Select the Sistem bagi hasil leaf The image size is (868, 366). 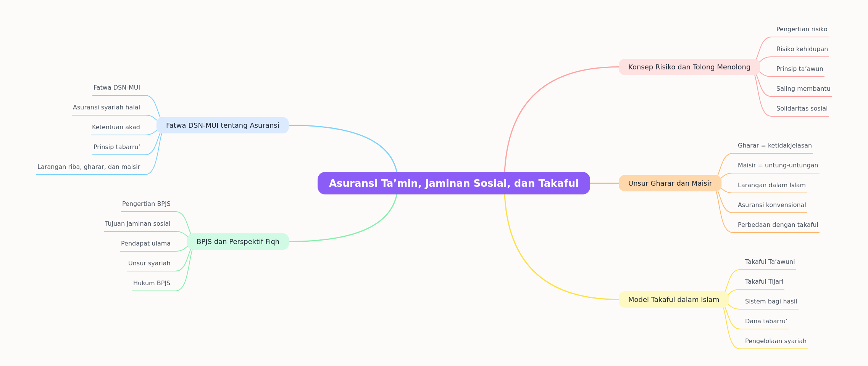[771, 302]
